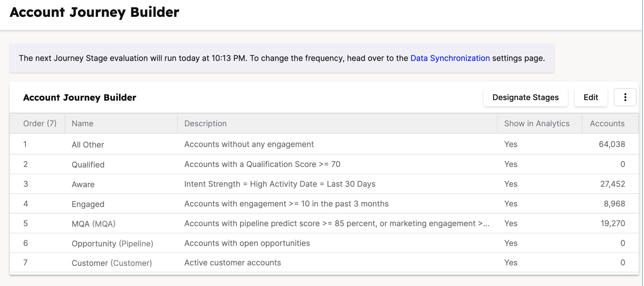Image resolution: width=644 pixels, height=286 pixels.
Task: Click the Show in Analytics column header
Action: tap(537, 124)
